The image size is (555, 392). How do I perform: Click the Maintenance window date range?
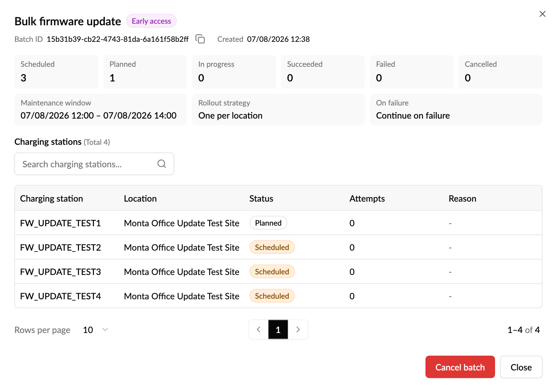99,115
